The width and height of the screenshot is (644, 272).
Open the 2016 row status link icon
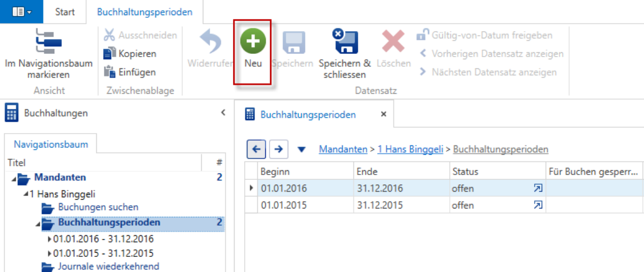[537, 188]
